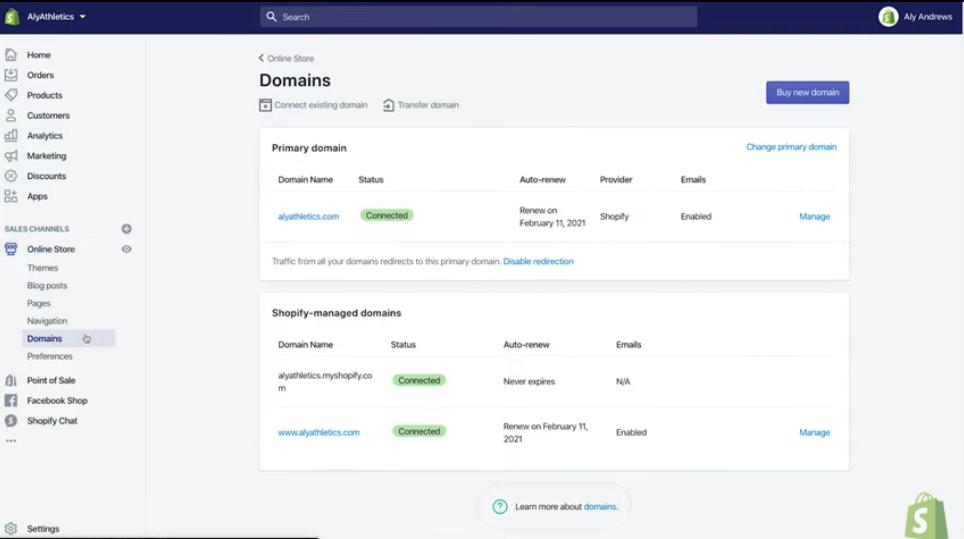The height and width of the screenshot is (539, 964).
Task: Open alyathletics.com primary domain link
Action: point(308,216)
